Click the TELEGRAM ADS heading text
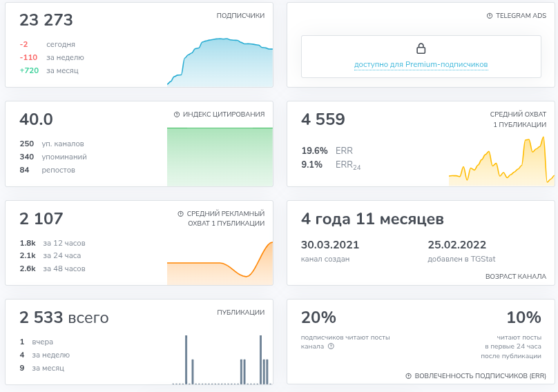Image resolution: width=558 pixels, height=392 pixels. 521,16
